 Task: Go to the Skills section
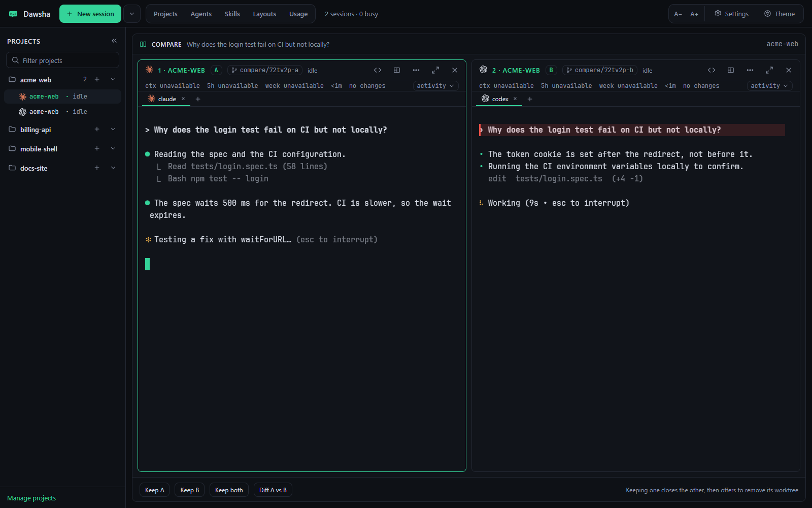[232, 14]
